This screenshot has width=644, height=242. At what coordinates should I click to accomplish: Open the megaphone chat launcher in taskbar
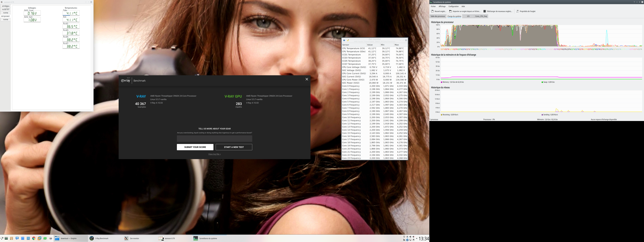pos(17,238)
